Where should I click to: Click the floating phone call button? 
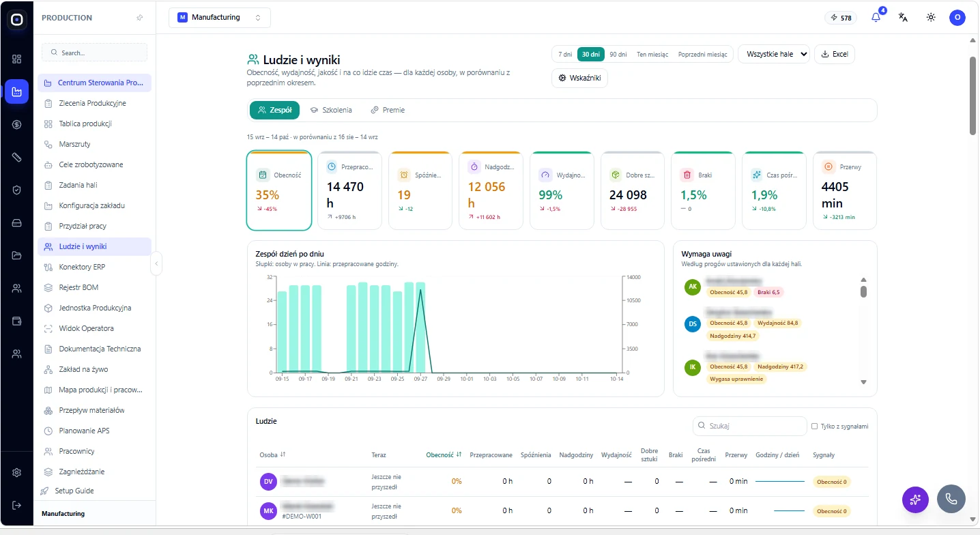click(x=951, y=500)
